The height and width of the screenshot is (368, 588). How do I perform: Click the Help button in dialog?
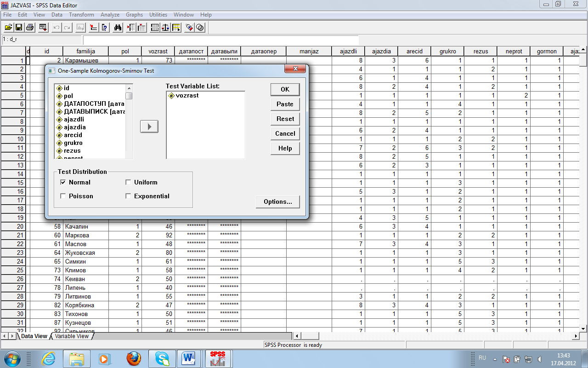[x=285, y=148]
